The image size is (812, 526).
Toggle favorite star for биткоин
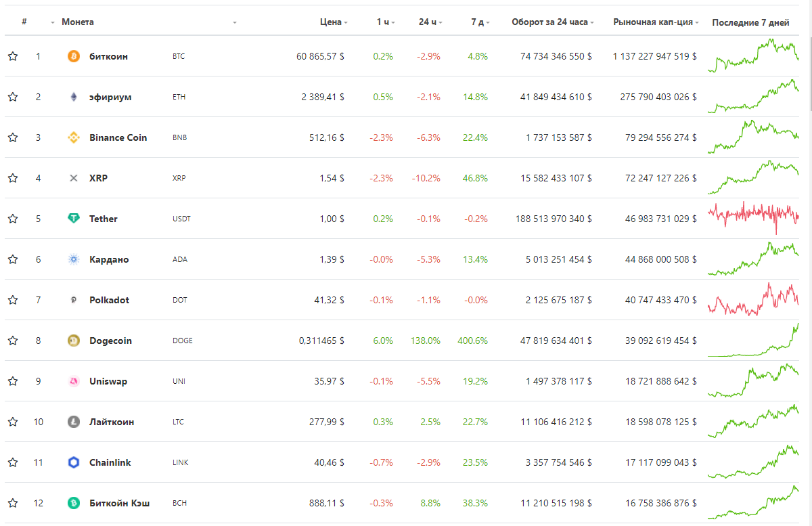(13, 56)
